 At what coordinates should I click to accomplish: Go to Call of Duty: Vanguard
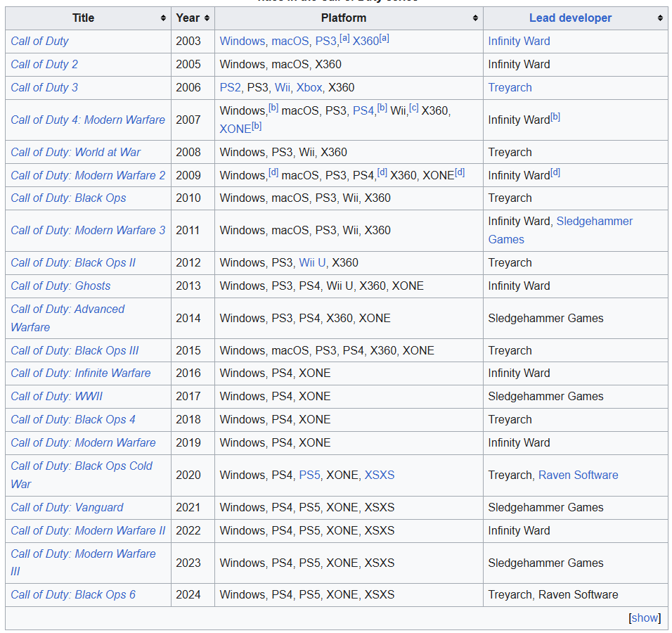pos(67,507)
